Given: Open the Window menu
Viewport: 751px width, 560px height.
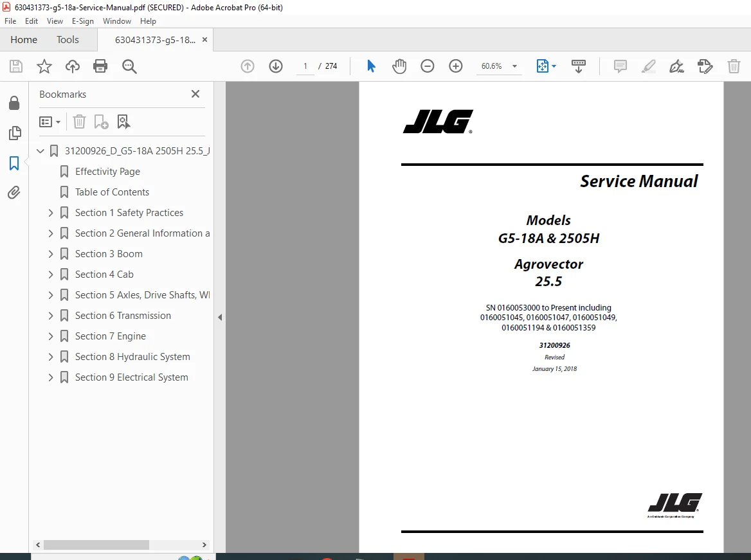Looking at the screenshot, I should click(x=117, y=21).
